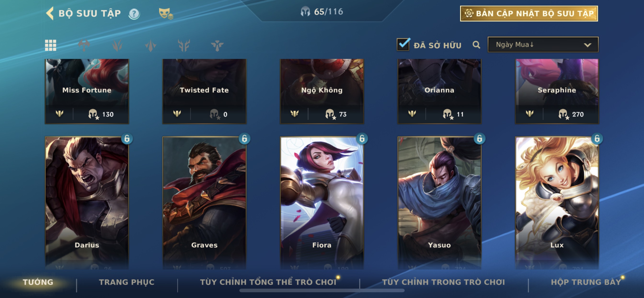Open the mask and coins icon

pos(166,13)
